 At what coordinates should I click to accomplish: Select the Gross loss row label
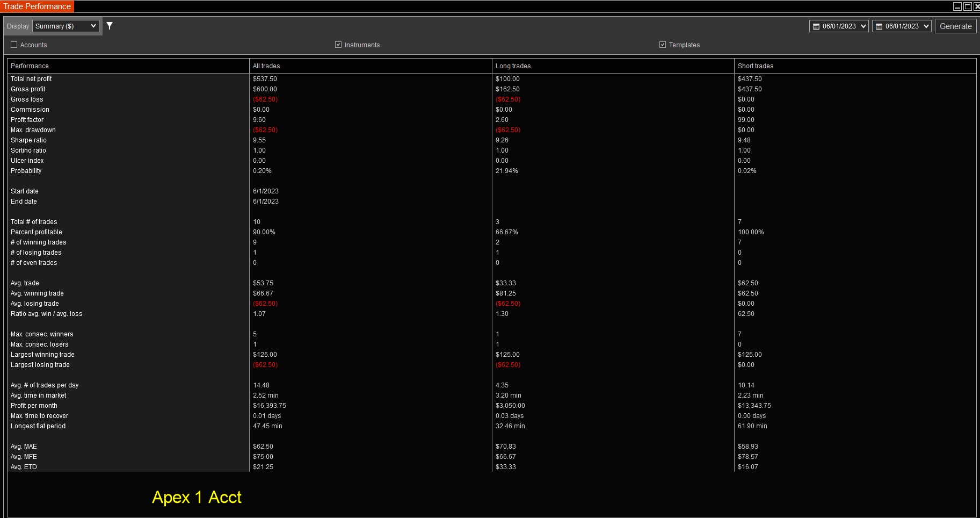(x=27, y=99)
